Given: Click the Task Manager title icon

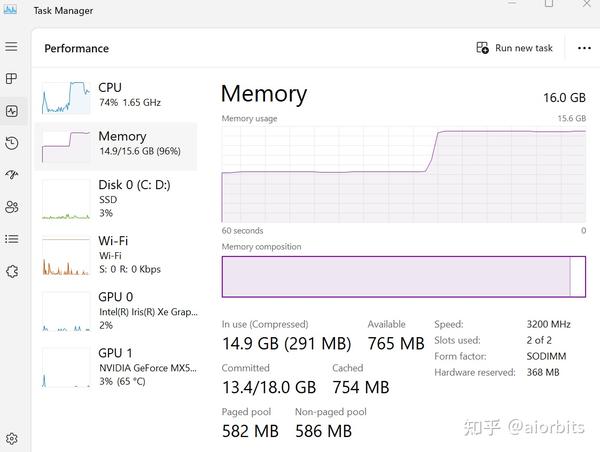Looking at the screenshot, I should pyautogui.click(x=10, y=10).
